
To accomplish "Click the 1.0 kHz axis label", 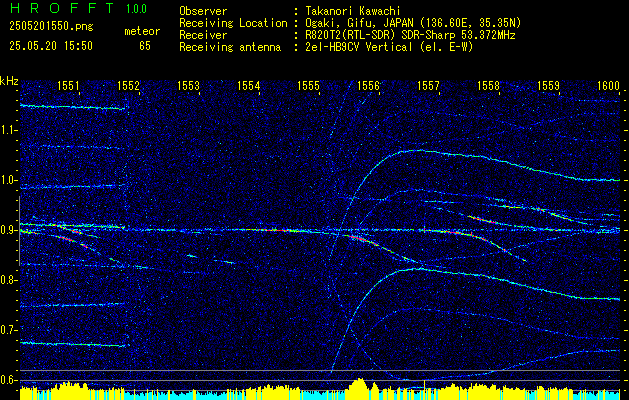I will coord(8,180).
